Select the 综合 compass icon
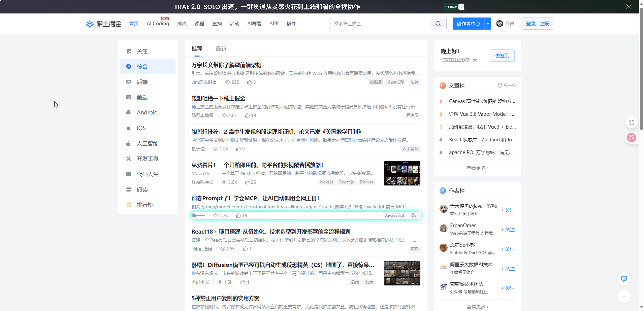This screenshot has width=644, height=311. coord(129,66)
